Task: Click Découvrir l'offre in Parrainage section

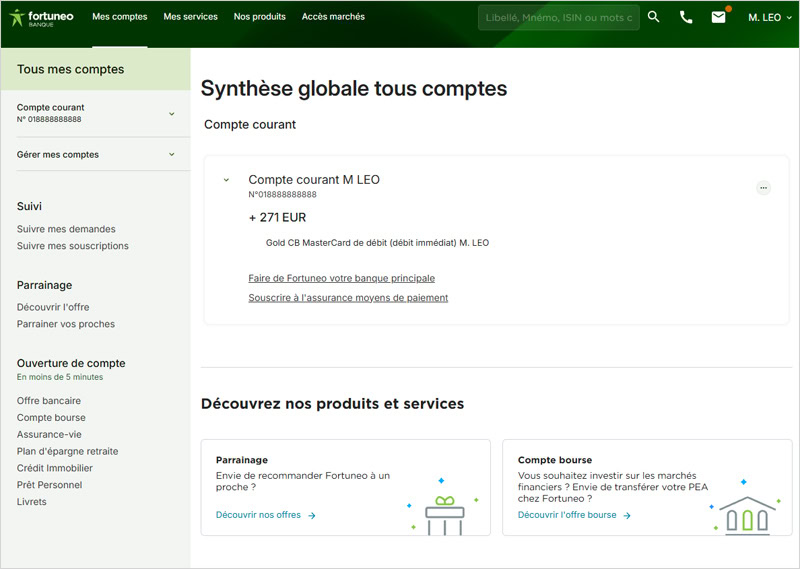Action: point(53,307)
